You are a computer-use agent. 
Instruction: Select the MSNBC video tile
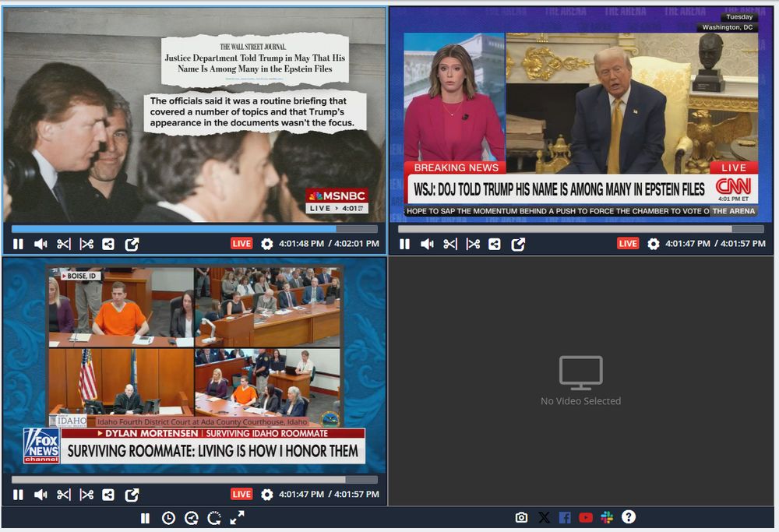(x=194, y=115)
